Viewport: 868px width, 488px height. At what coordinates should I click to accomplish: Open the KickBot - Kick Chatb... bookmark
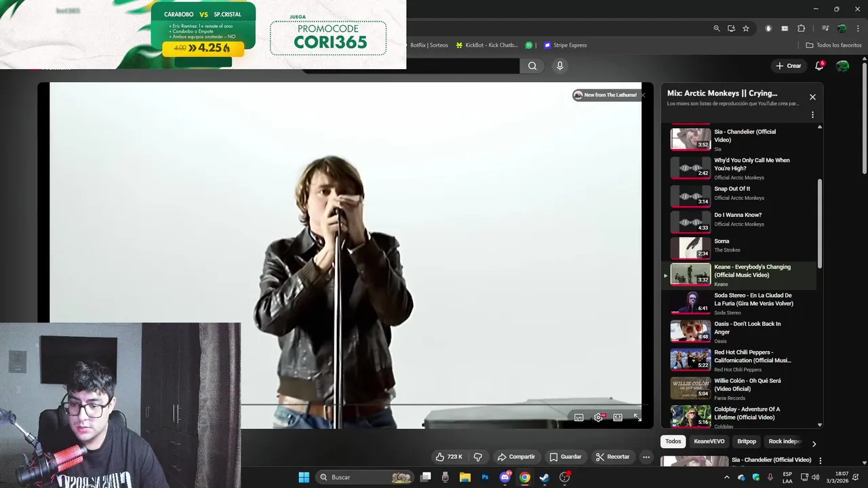tap(487, 45)
